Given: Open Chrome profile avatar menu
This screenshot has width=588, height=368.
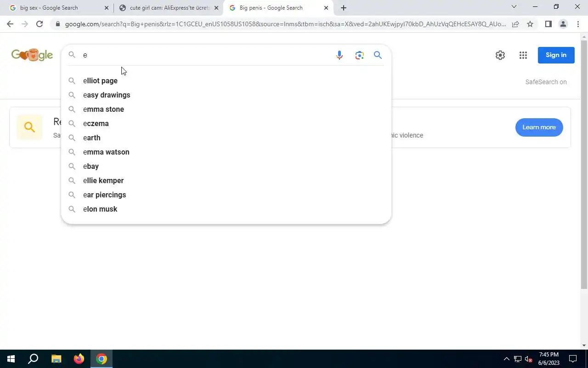Looking at the screenshot, I should (563, 24).
